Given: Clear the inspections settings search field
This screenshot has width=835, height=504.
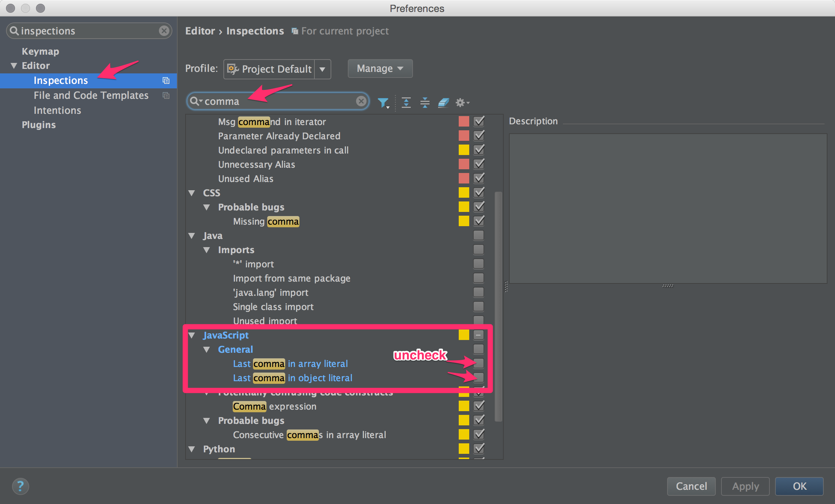Looking at the screenshot, I should pos(164,31).
